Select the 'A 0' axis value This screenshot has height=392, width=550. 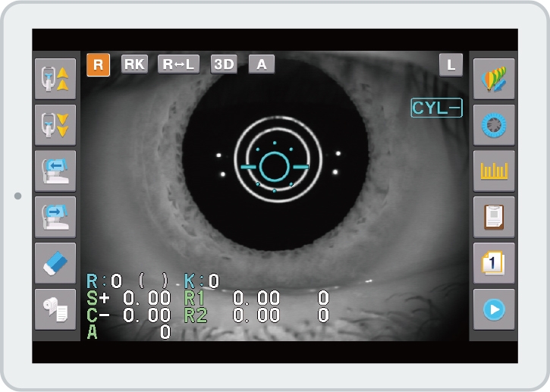(x=129, y=331)
